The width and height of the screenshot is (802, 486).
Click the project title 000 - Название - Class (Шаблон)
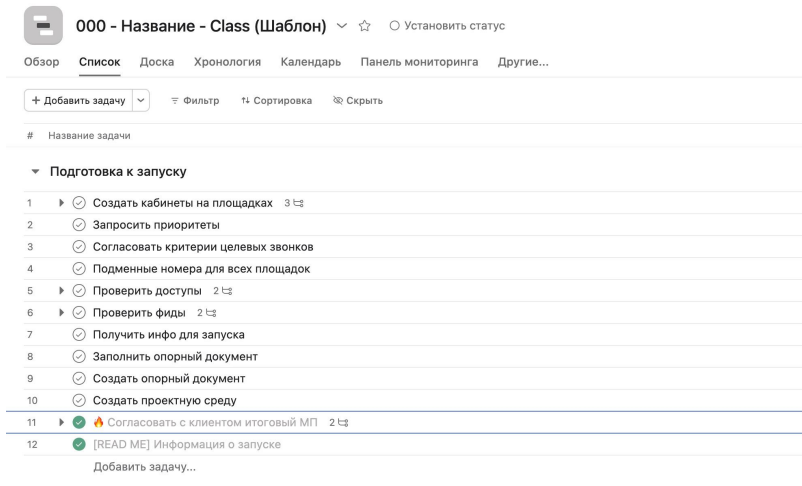201,26
